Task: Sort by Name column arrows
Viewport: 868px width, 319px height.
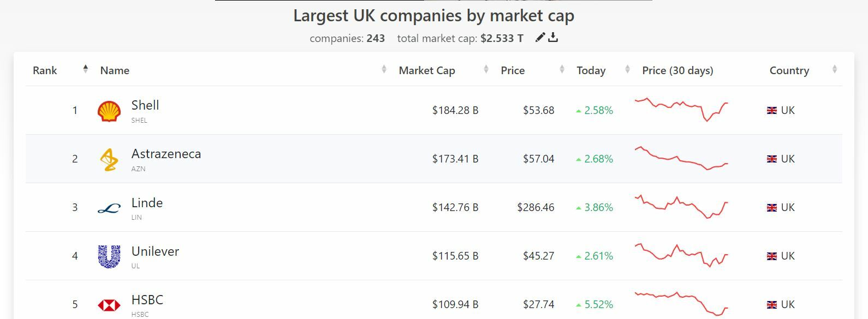Action: [384, 70]
